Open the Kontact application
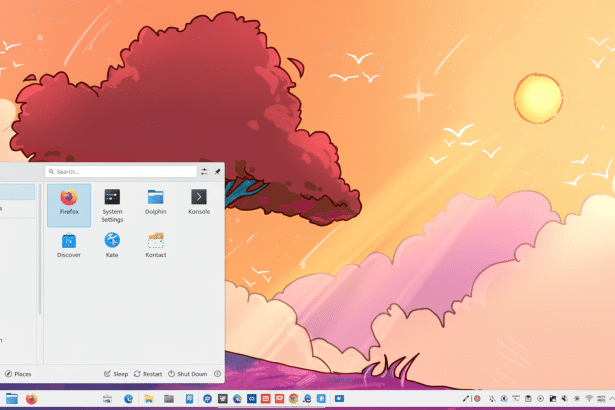Screen dimensions: 615x410 (x=156, y=245)
